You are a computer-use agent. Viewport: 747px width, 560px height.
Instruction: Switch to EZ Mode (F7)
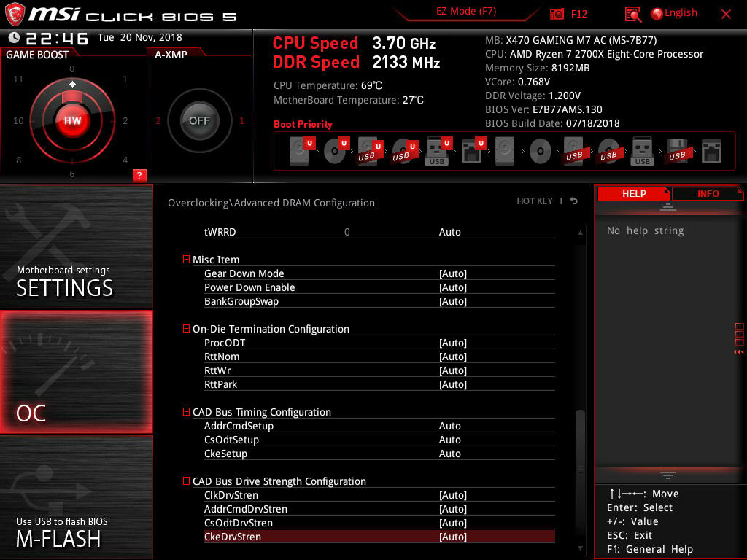(x=466, y=12)
